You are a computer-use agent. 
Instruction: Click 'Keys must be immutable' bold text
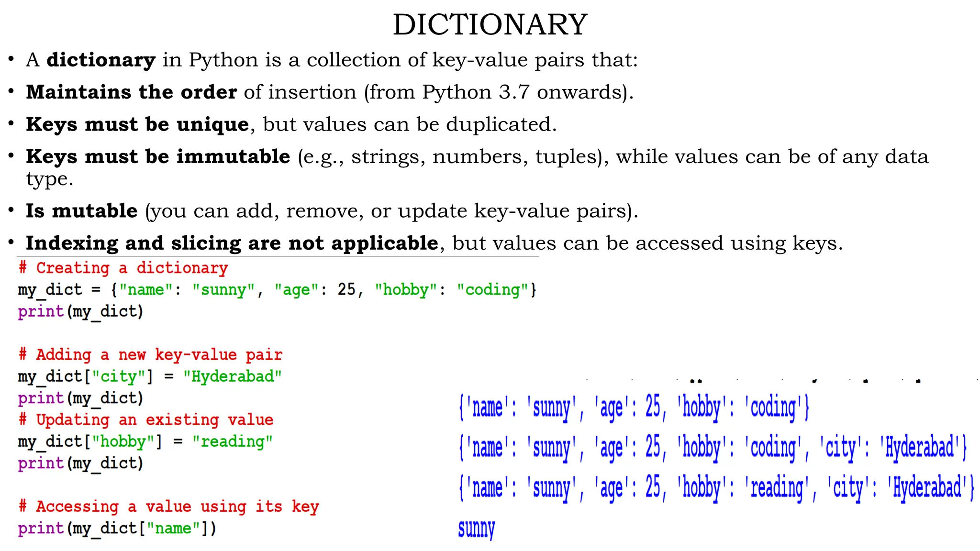(158, 157)
